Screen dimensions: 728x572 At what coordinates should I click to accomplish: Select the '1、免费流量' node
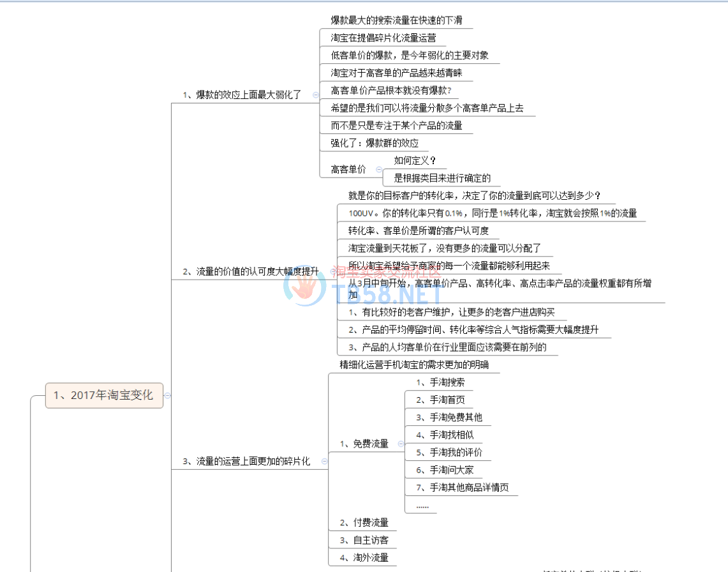pos(364,444)
